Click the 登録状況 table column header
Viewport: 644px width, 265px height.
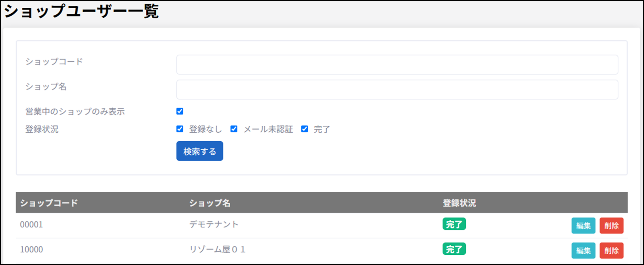point(459,203)
